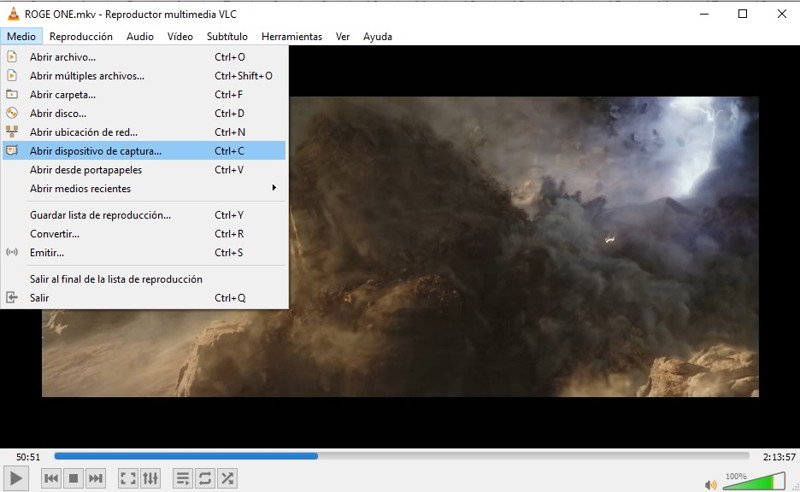Click the playback seek bar
The image size is (800, 492).
pos(400,456)
